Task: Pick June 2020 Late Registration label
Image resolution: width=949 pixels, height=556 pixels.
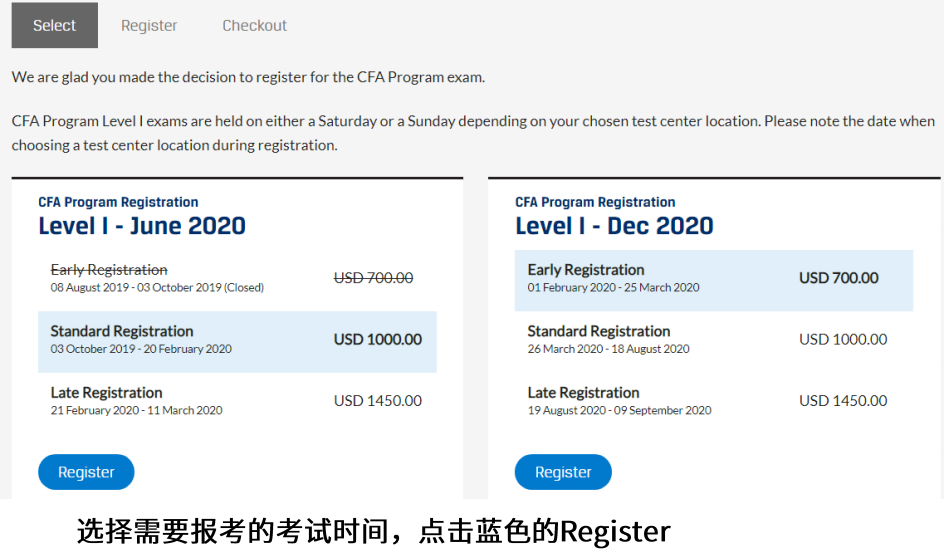Action: point(106,393)
